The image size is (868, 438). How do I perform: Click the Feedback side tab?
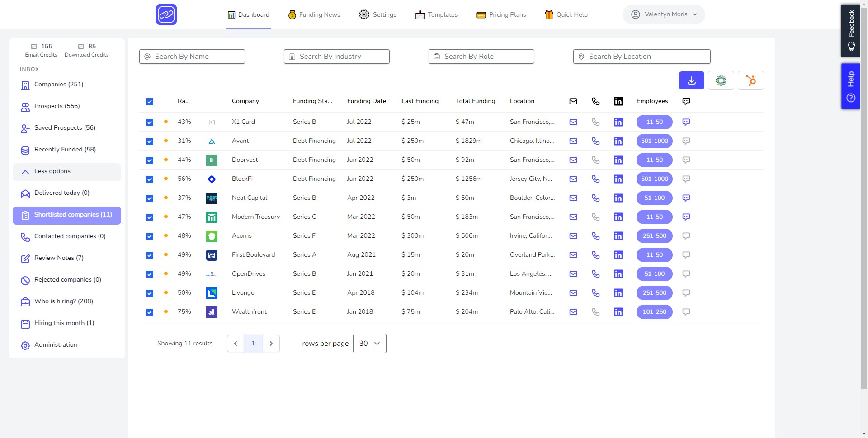pyautogui.click(x=850, y=30)
